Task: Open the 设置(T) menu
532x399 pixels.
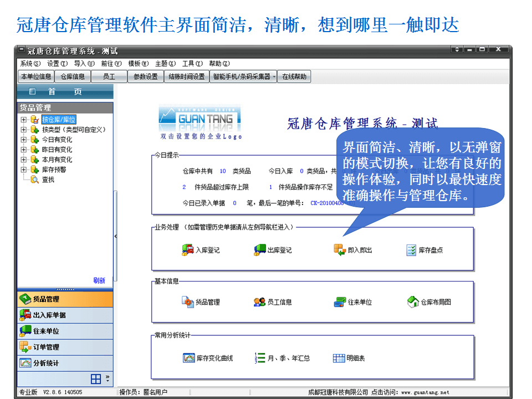Action: coord(57,63)
